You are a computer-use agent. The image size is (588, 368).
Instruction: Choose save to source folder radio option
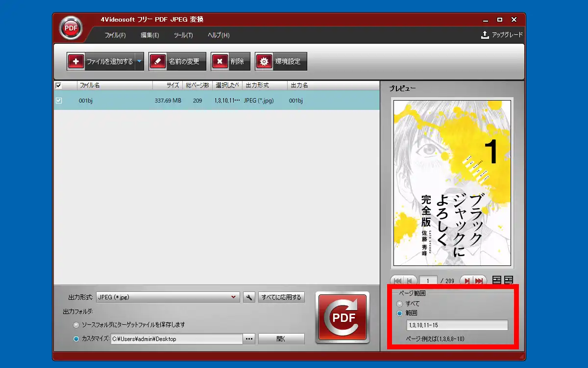pos(76,325)
